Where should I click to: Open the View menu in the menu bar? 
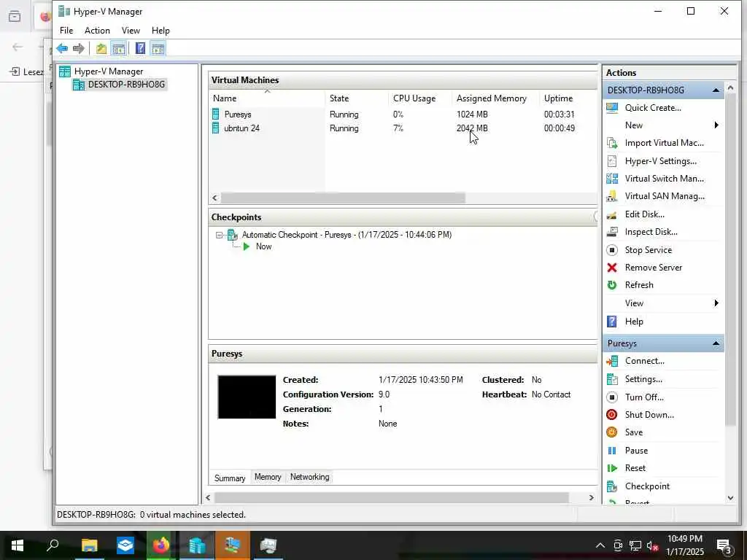pos(131,31)
